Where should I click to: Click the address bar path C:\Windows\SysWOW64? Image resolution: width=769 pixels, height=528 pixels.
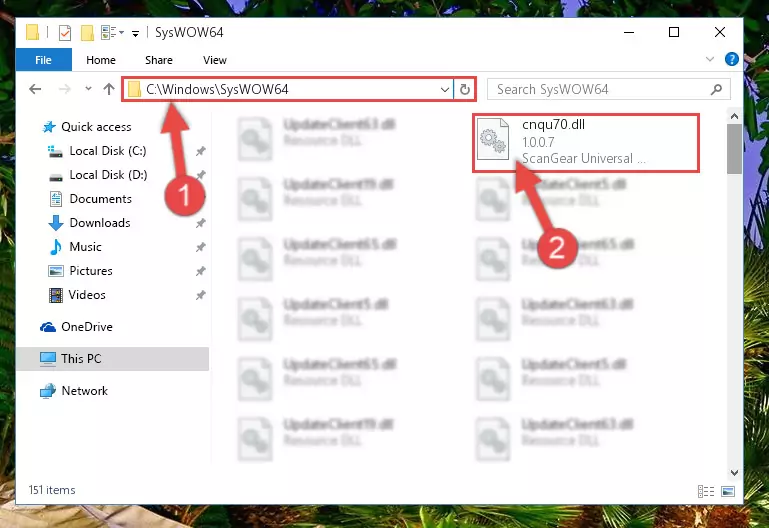[217, 89]
